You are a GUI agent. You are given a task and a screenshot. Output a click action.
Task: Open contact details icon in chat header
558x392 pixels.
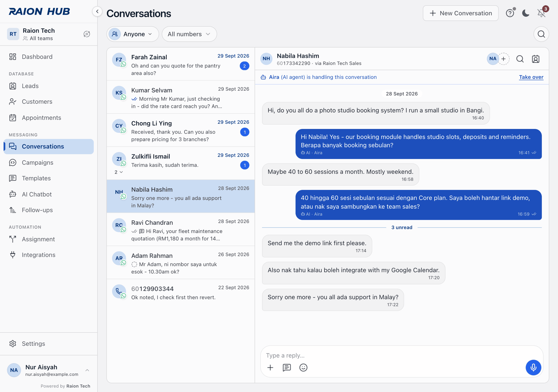point(536,59)
